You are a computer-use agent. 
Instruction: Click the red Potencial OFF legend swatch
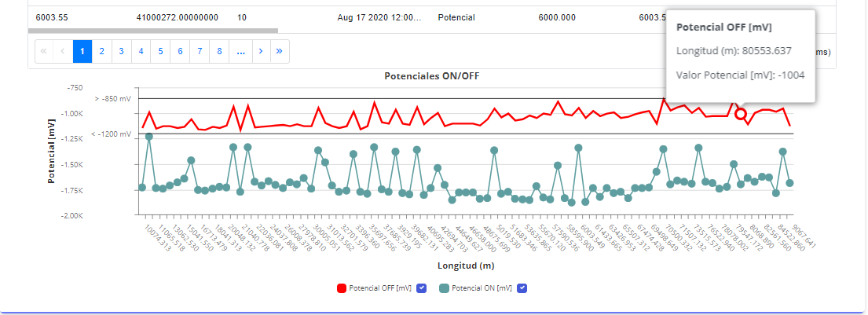tap(341, 288)
